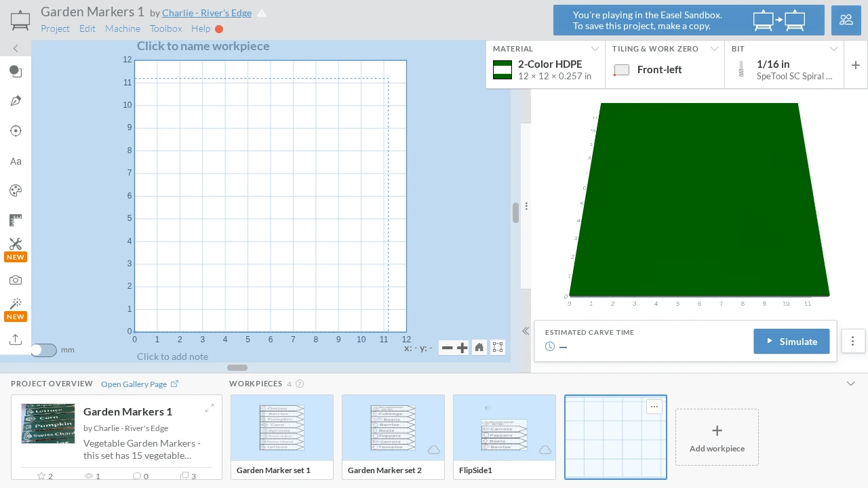This screenshot has height=488, width=868.
Task: Toggle units between inch and mm
Action: [x=43, y=350]
